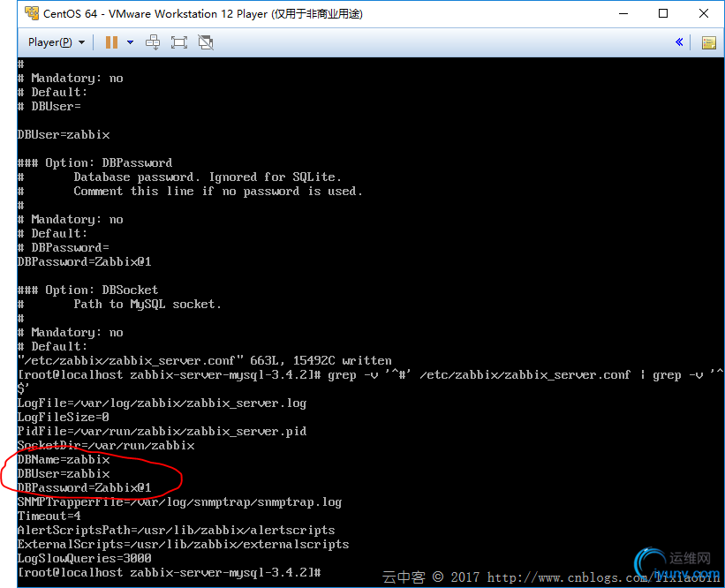The width and height of the screenshot is (725, 588).
Task: Click the 'DBName=zabbix' output line
Action: click(x=64, y=459)
